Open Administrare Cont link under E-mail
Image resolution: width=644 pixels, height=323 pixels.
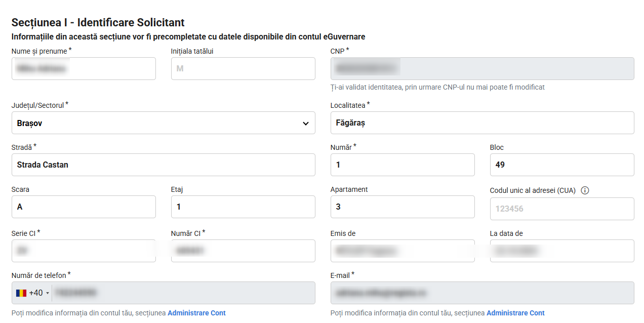[x=515, y=313]
